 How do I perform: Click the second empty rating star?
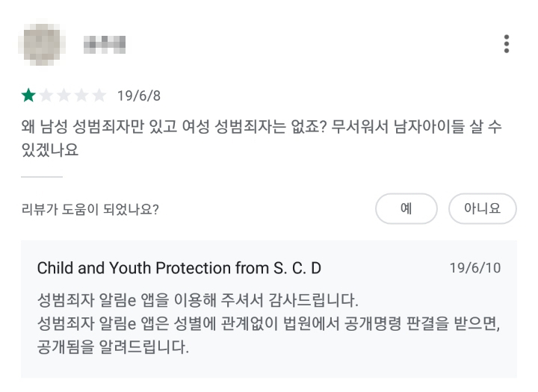pos(46,96)
